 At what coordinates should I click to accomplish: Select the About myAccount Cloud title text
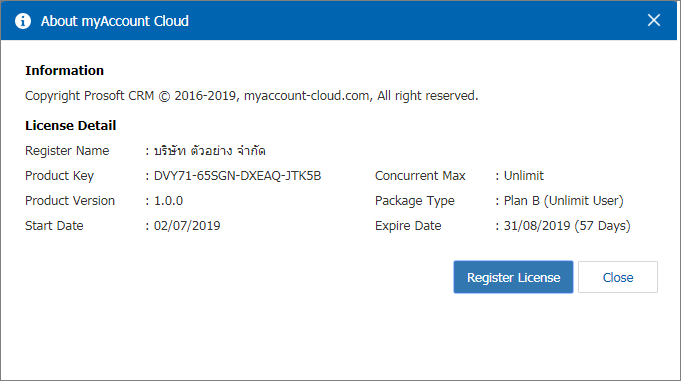click(x=115, y=21)
